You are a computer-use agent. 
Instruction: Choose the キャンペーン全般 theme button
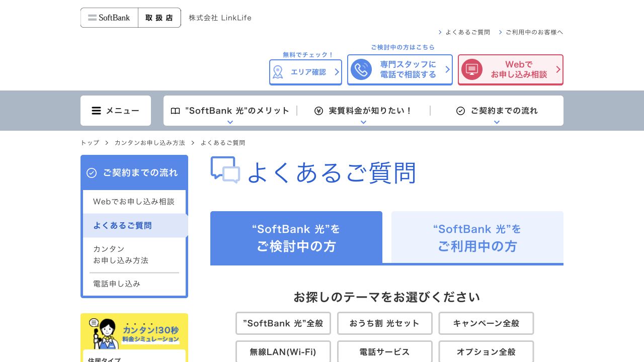[x=486, y=323]
